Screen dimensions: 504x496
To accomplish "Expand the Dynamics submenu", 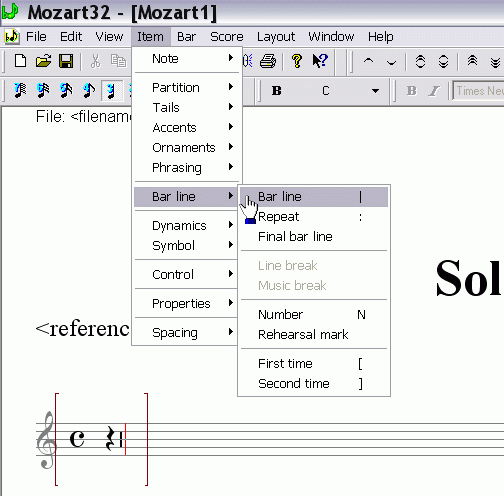I will point(187,226).
